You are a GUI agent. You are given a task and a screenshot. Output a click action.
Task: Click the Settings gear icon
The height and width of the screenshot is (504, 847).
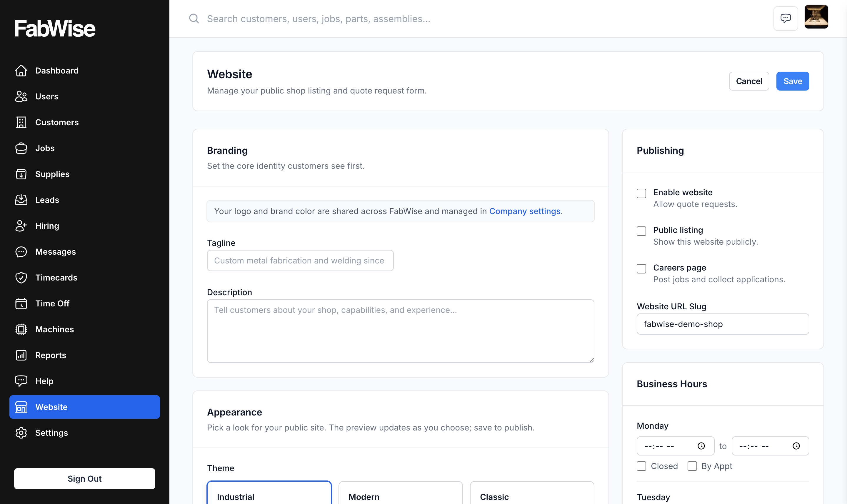point(21,433)
